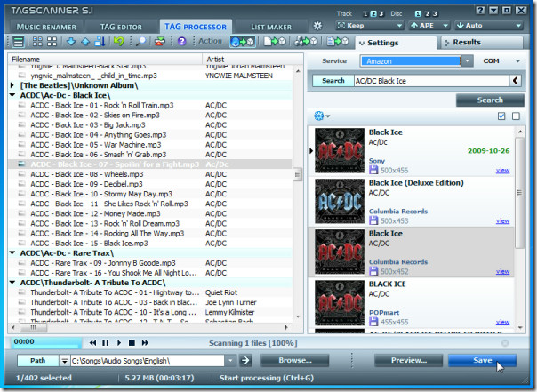Tick the empty checkbox above results
537x392 pixels.
pos(516,116)
